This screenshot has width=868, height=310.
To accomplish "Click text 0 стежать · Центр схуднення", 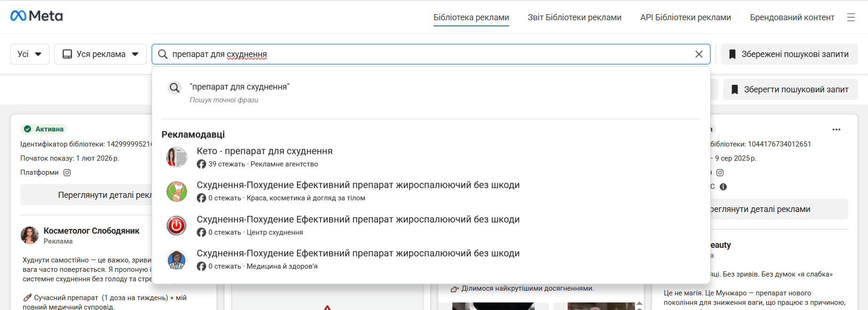I will [256, 232].
